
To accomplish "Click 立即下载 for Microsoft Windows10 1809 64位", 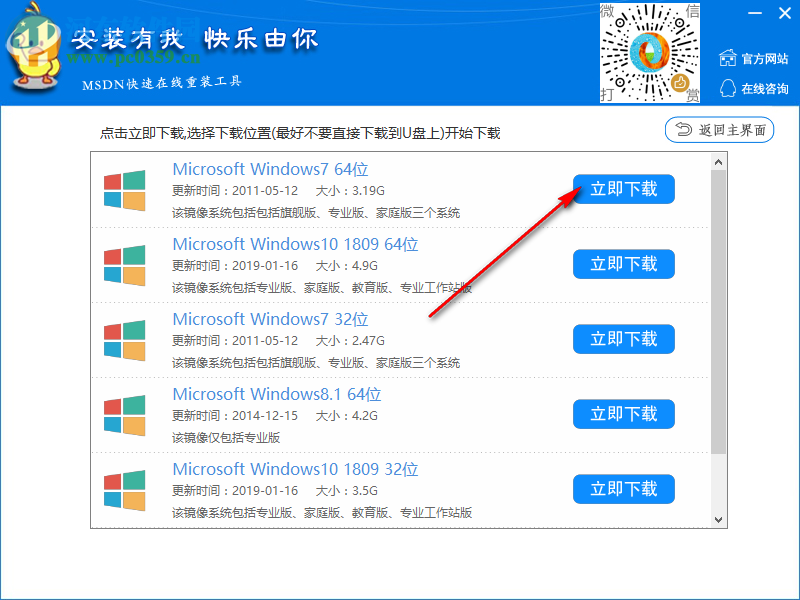I will (623, 264).
